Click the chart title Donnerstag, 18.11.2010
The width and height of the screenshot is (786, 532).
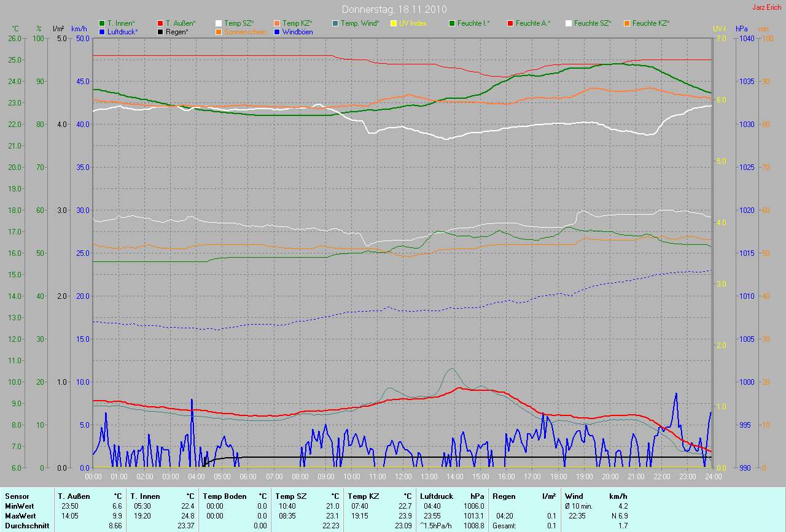[x=394, y=9]
